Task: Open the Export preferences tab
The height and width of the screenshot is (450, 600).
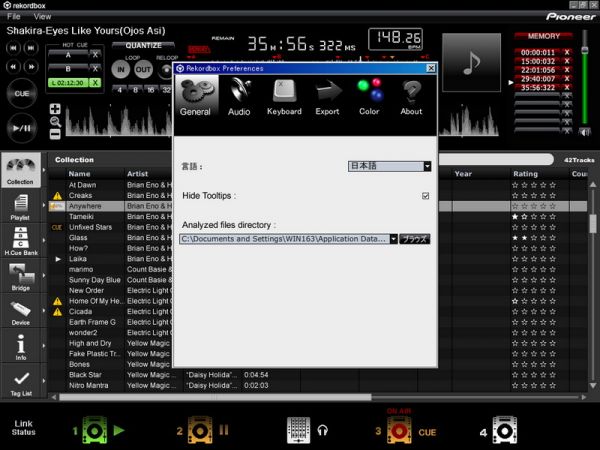Action: (x=328, y=96)
